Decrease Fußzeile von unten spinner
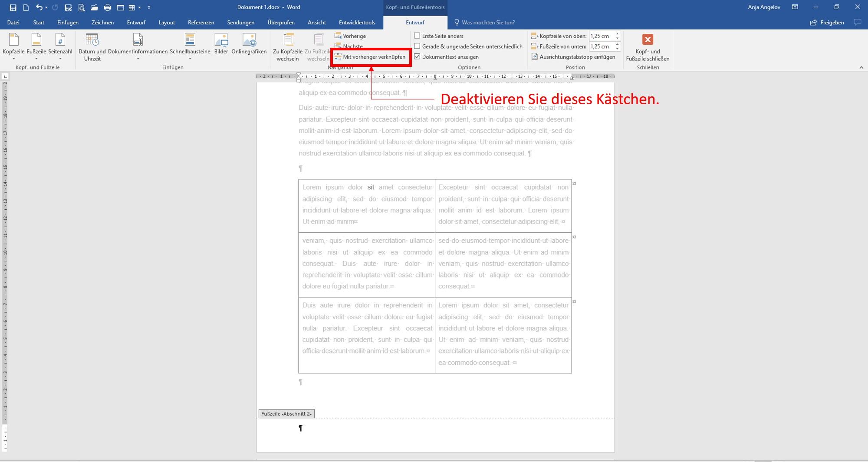Screen dimensions: 868x462 [618, 49]
